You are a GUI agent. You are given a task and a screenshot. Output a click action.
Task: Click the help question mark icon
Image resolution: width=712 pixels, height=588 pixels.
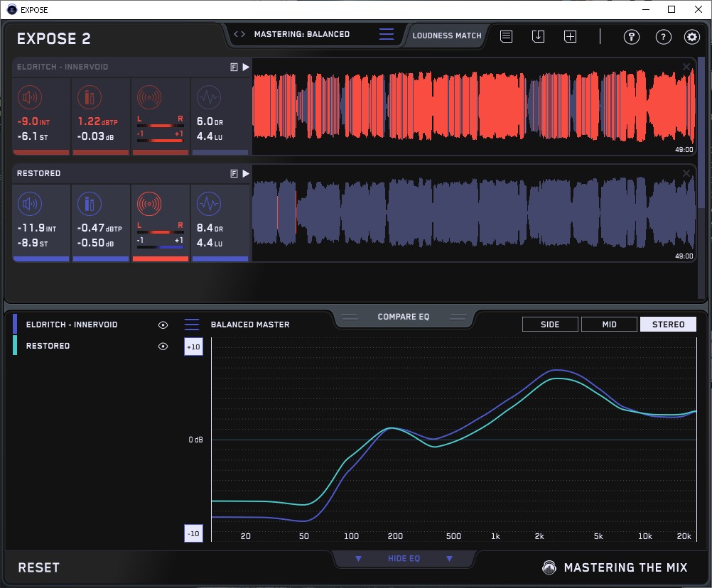[x=663, y=37]
